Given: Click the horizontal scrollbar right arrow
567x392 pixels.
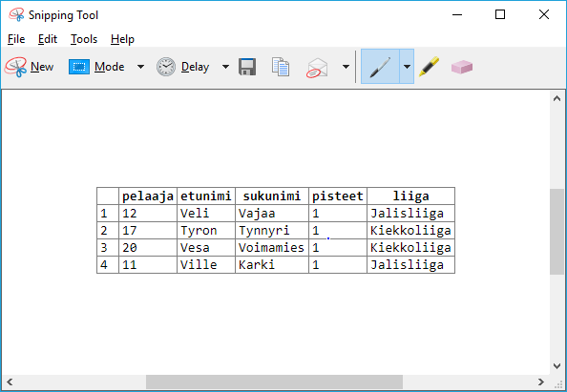Looking at the screenshot, I should point(541,382).
